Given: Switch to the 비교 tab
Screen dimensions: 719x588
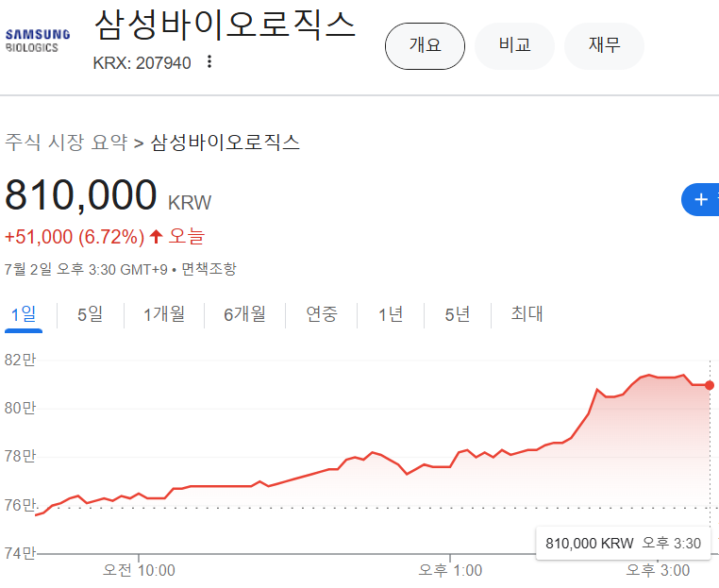Looking at the screenshot, I should [x=514, y=44].
